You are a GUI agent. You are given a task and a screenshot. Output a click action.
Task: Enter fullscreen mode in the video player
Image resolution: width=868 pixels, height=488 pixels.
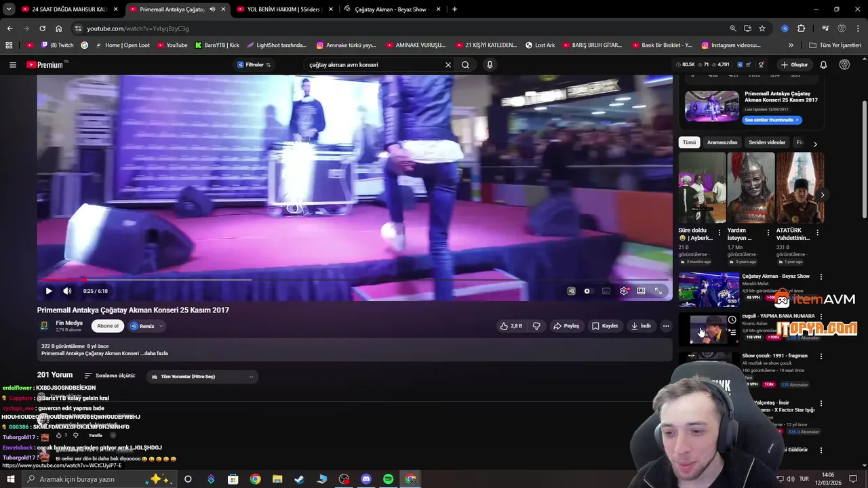click(x=658, y=291)
